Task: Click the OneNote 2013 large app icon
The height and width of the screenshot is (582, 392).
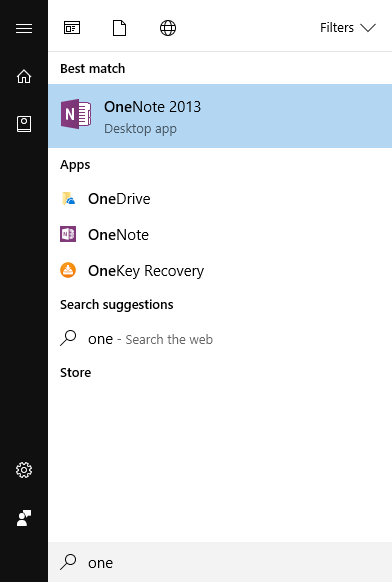Action: pyautogui.click(x=76, y=114)
